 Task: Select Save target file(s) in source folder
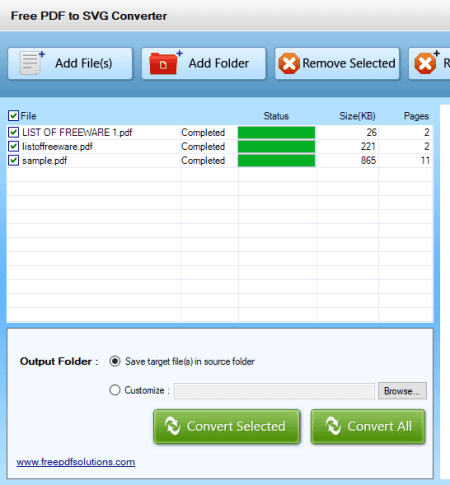tap(115, 361)
